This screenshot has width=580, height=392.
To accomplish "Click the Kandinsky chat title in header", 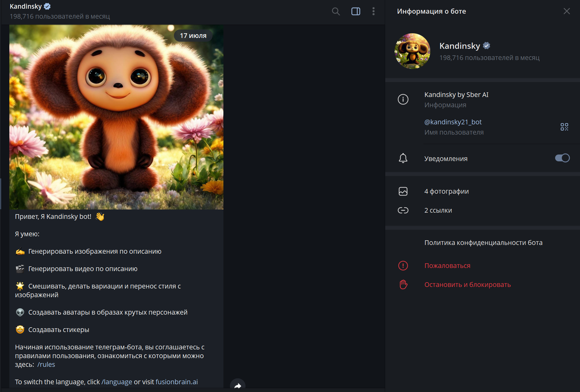I will click(26, 6).
